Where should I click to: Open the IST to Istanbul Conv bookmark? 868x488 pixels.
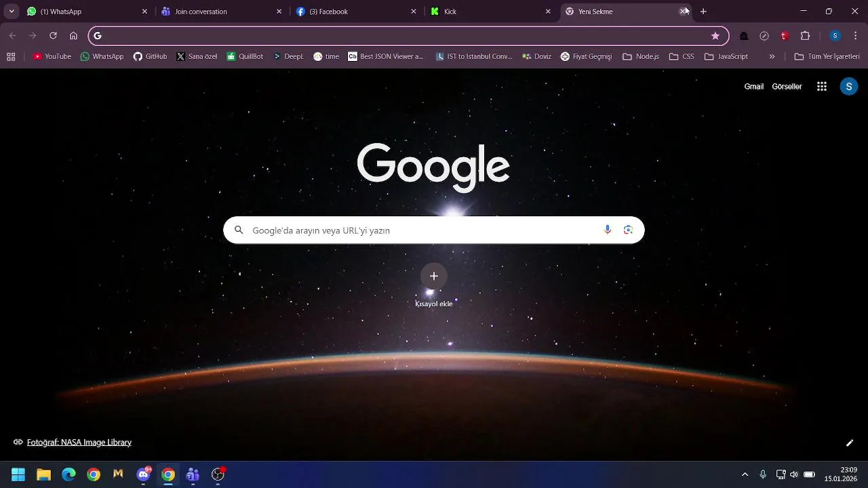click(x=473, y=57)
